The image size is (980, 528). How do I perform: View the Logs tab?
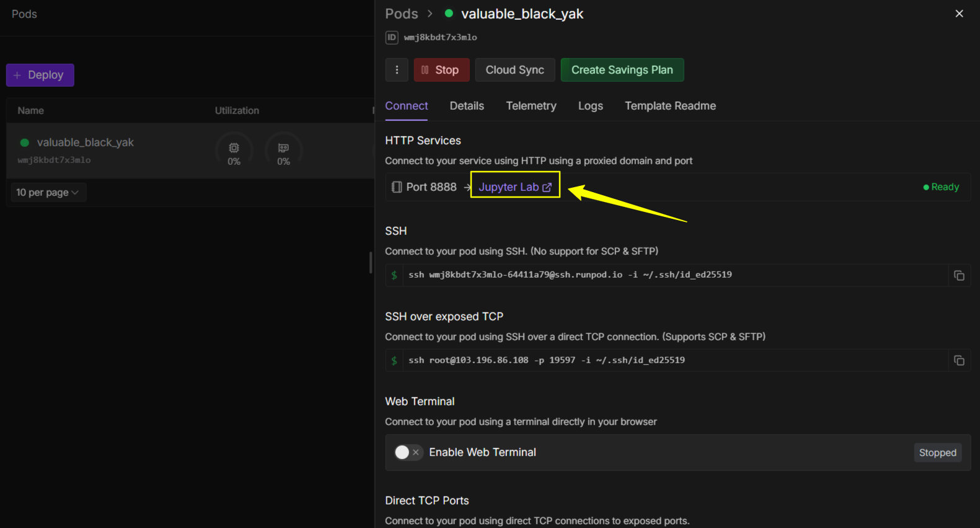pyautogui.click(x=590, y=106)
